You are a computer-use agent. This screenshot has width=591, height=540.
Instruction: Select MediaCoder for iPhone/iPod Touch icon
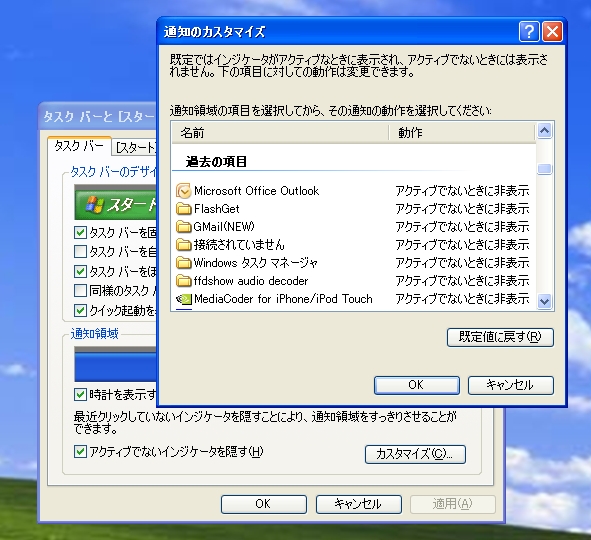point(184,299)
